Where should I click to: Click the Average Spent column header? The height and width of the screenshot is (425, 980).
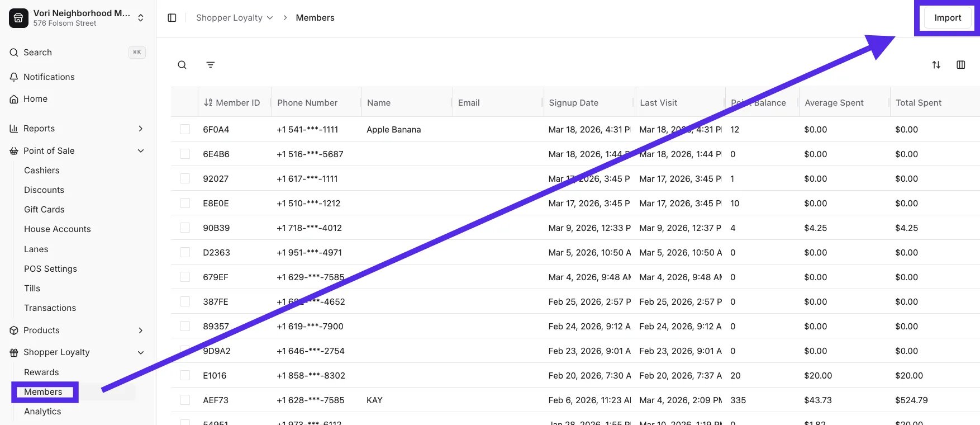pos(834,103)
